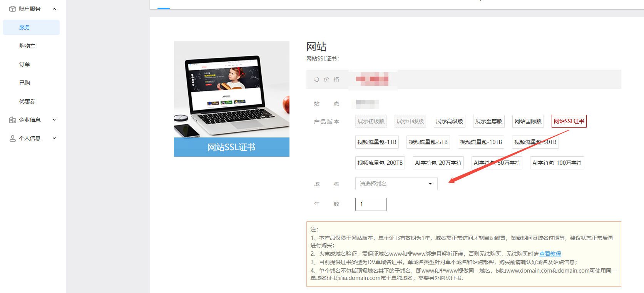
Task: Select the AI字符包-20万字符 option
Action: click(x=438, y=163)
